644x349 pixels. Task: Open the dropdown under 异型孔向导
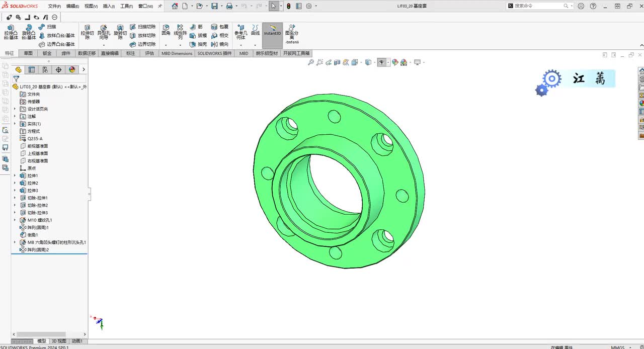pos(104,45)
